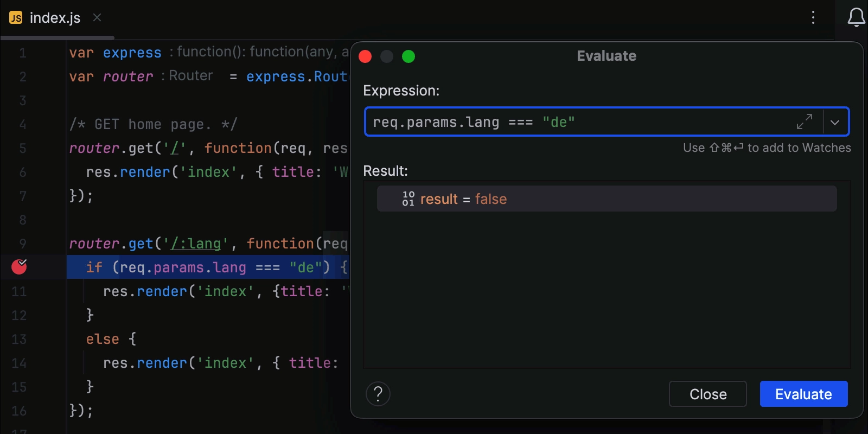Image resolution: width=868 pixels, height=434 pixels.
Task: Click the JS file icon on the tab
Action: tap(16, 18)
